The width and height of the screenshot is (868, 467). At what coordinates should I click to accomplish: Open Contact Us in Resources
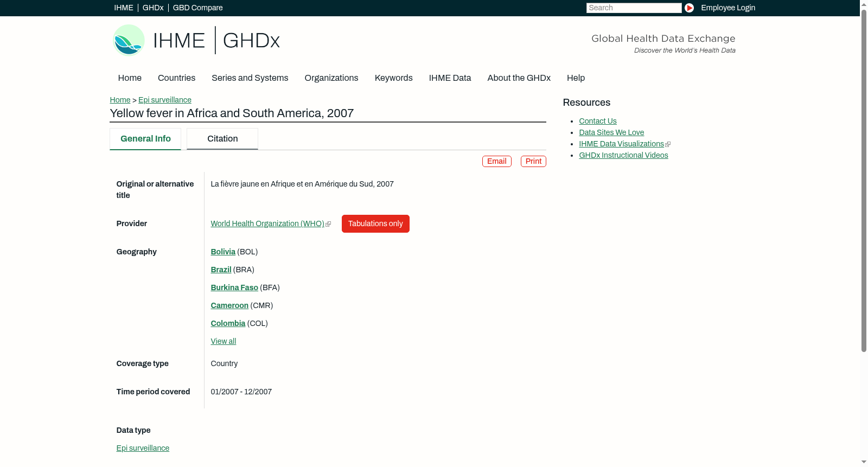pos(598,121)
